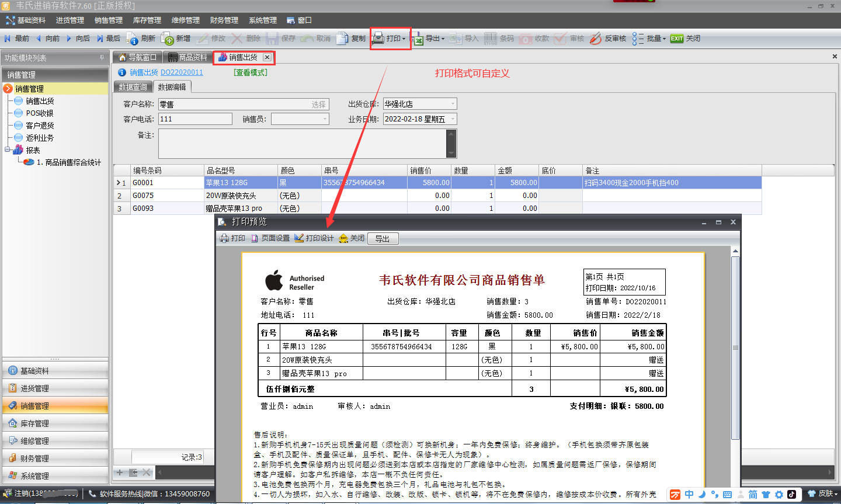Click the 注销 logout icon in status bar

tap(7, 493)
